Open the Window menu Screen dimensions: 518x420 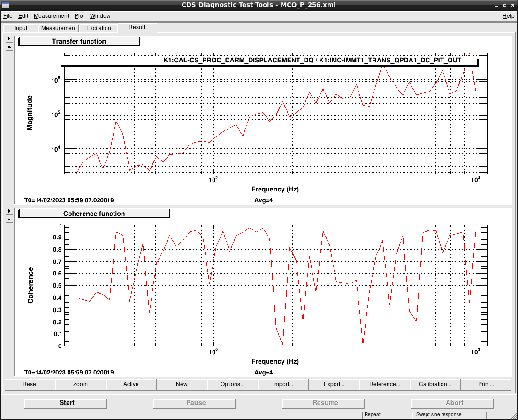point(100,16)
